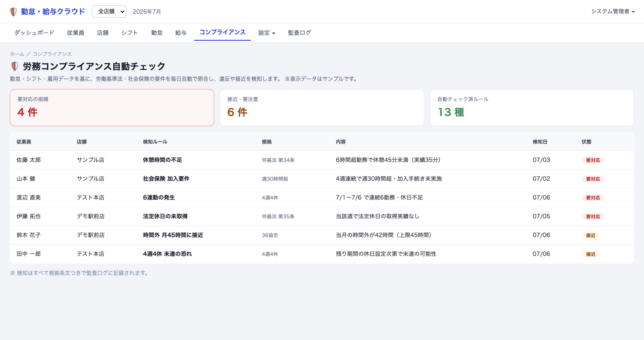Click the 根拠 column header

(267, 142)
